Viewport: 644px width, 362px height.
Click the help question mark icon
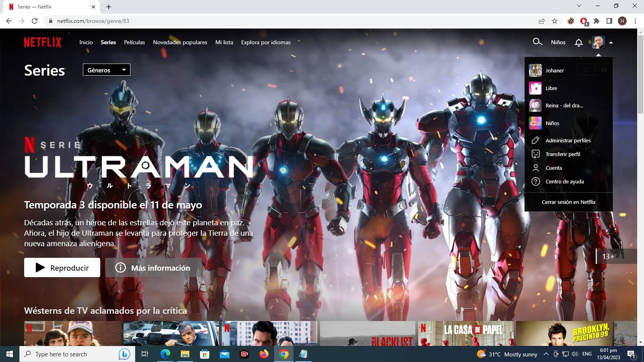point(536,181)
